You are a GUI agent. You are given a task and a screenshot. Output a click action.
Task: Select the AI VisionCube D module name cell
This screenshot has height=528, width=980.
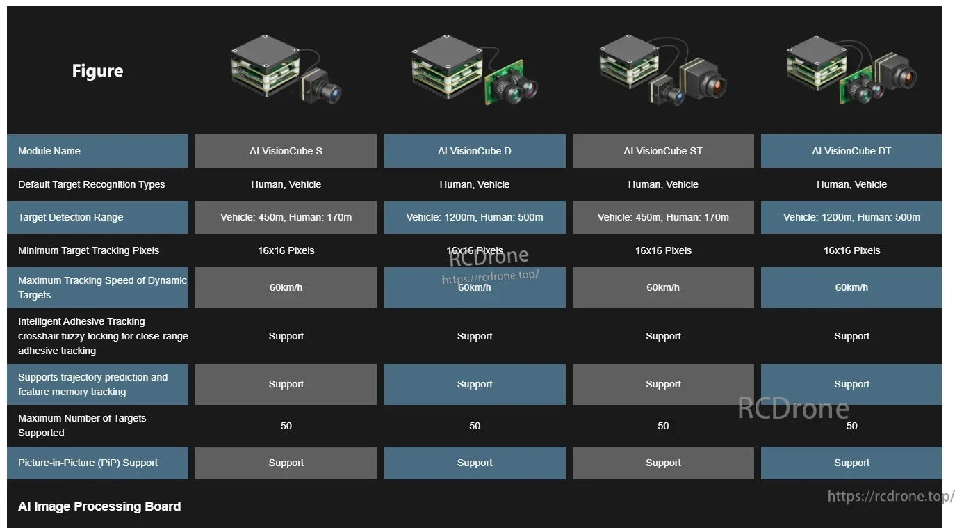pos(475,151)
